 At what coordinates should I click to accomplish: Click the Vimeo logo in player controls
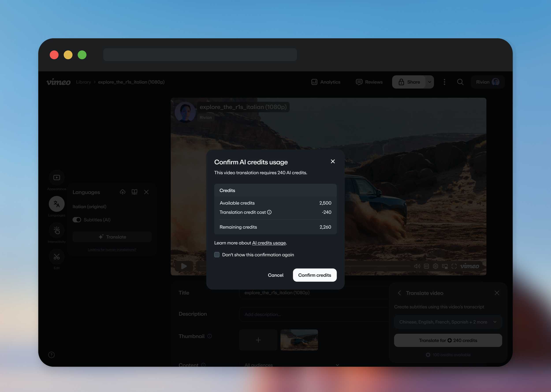(469, 266)
